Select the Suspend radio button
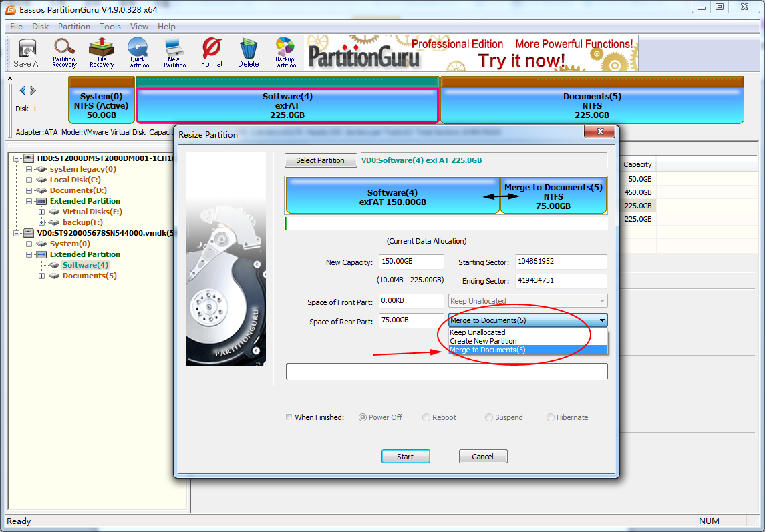The width and height of the screenshot is (765, 532). [489, 417]
